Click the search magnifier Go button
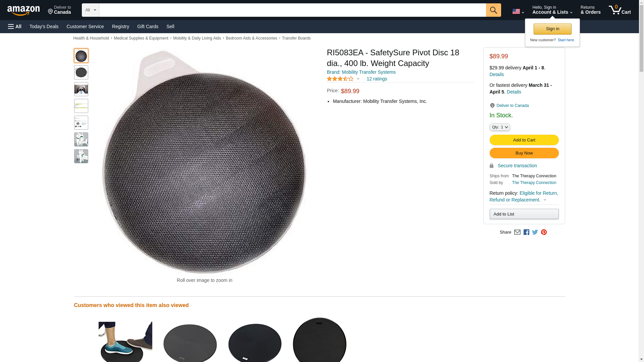 (x=493, y=10)
